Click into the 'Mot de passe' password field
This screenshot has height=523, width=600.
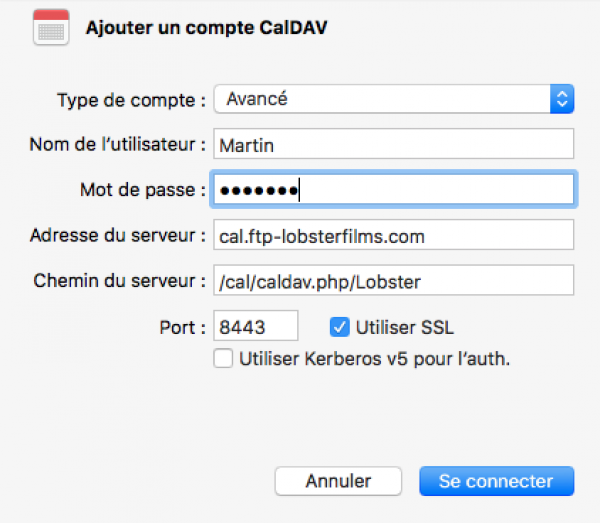394,189
